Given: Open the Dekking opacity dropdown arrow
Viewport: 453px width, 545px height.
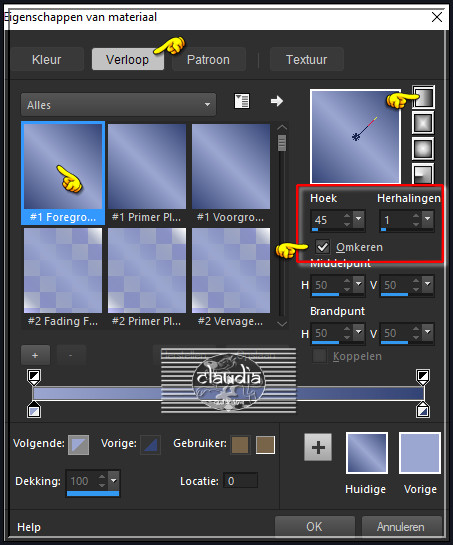Looking at the screenshot, I should [x=114, y=481].
